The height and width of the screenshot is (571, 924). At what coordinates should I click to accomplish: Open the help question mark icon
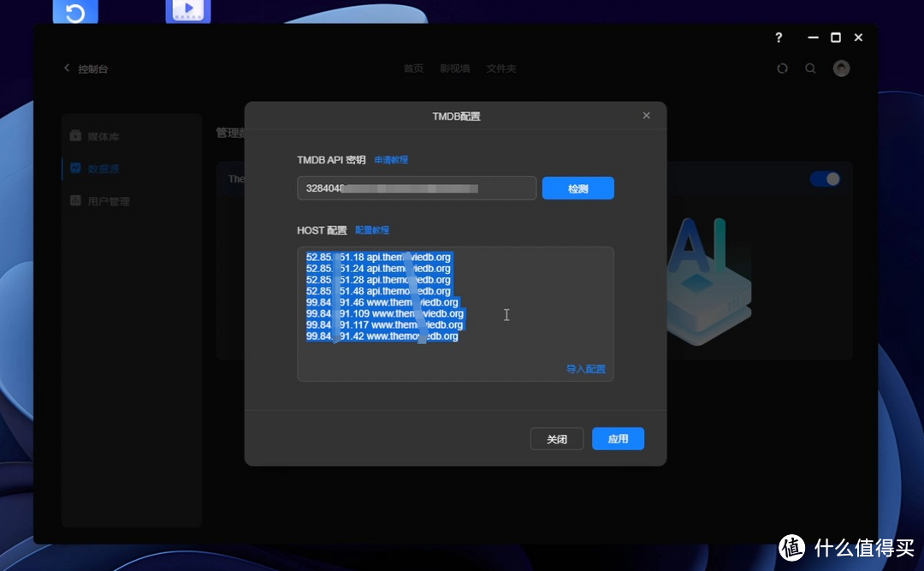779,38
